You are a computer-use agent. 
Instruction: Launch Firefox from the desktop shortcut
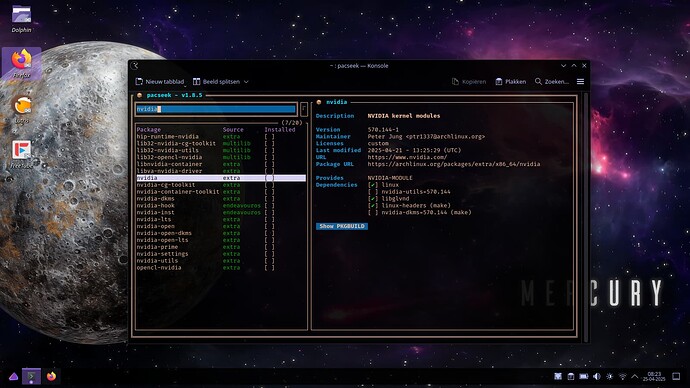click(22, 63)
